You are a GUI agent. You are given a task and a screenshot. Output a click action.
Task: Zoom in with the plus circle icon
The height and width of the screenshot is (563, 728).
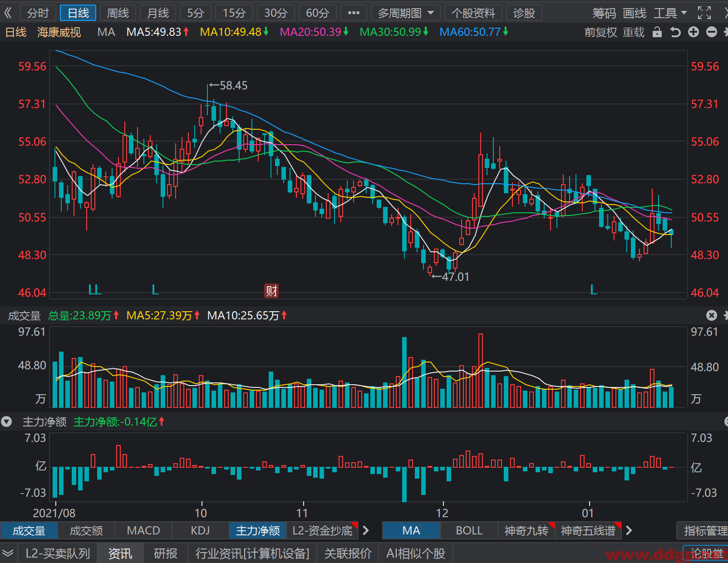pos(694,32)
